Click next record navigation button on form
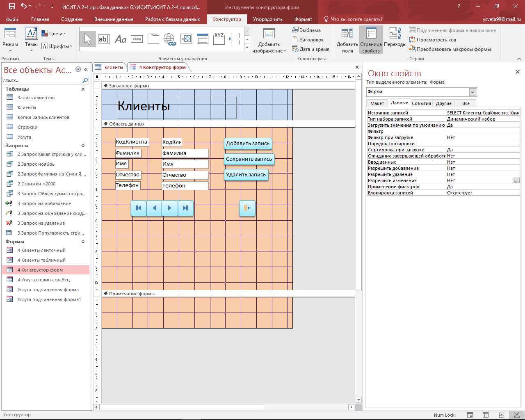 (x=170, y=208)
